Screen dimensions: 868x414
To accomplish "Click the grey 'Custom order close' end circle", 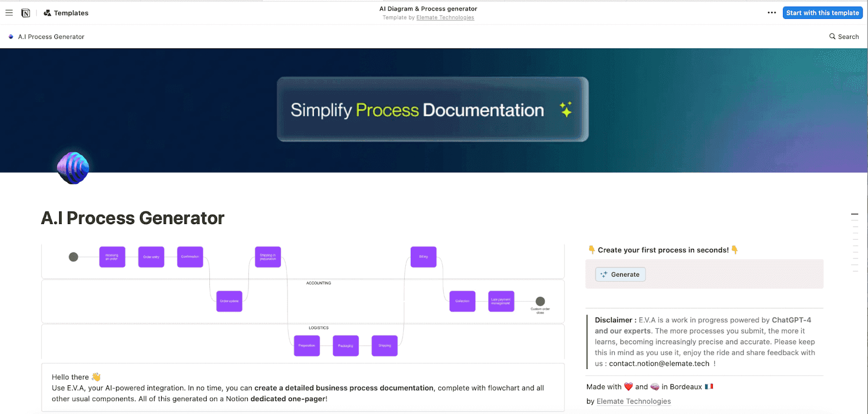I will click(x=540, y=301).
